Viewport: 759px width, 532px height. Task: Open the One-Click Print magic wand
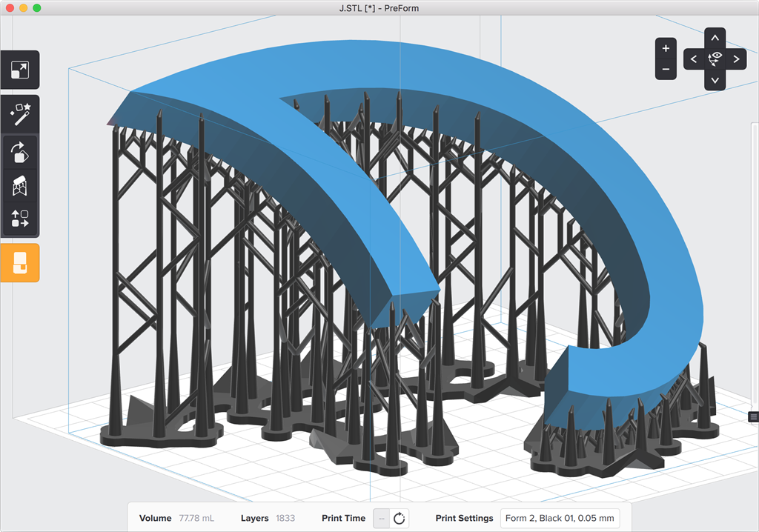(x=19, y=113)
